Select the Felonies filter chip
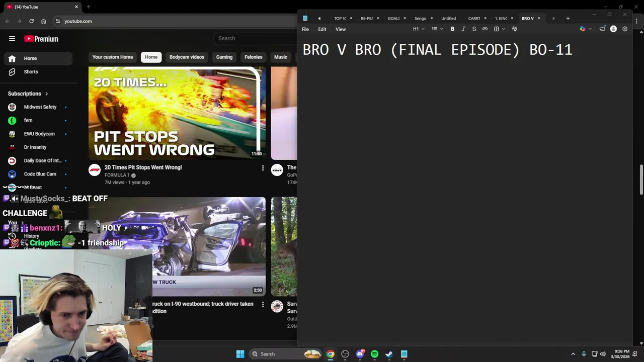Screen dimensions: 644x362 pyautogui.click(x=254, y=57)
